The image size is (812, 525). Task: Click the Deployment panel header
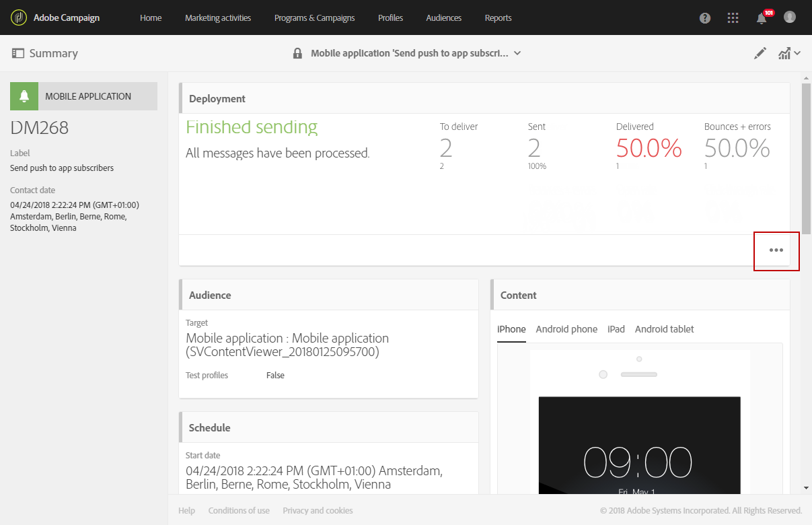click(484, 98)
